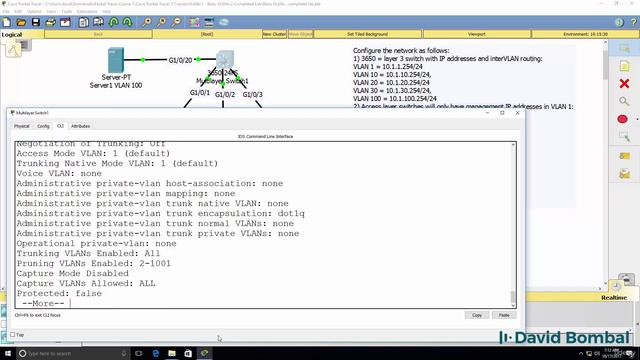Select the Delete red X tool
This screenshot has height=360, width=640.
coord(624,84)
